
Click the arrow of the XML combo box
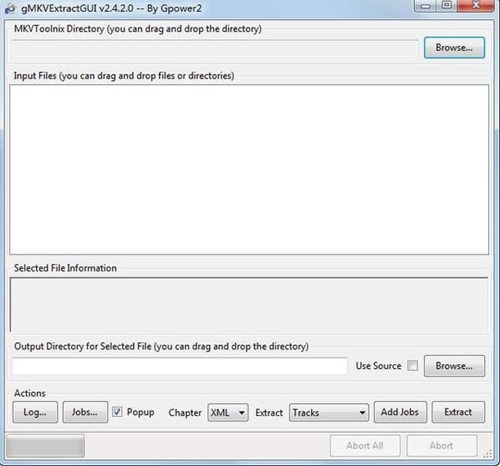pos(242,413)
